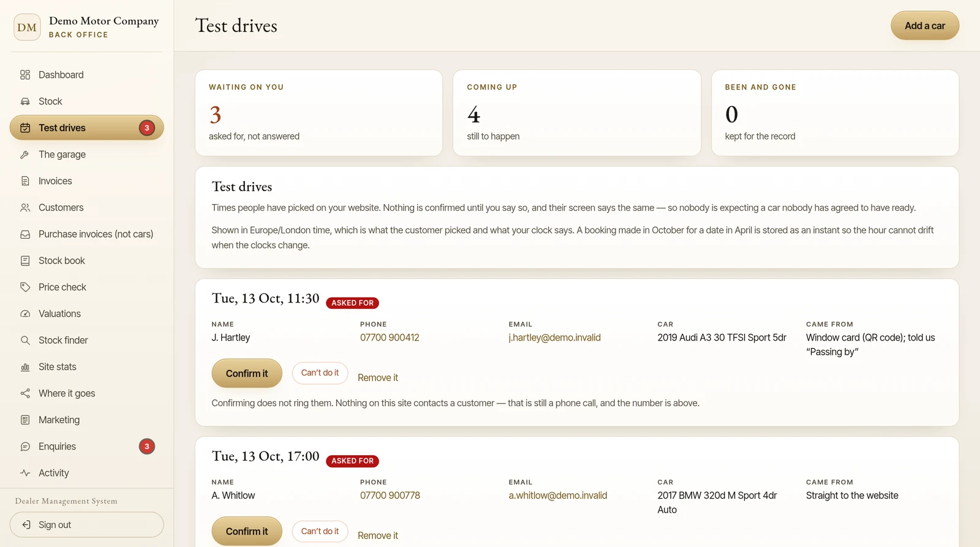Open Stock finder from the sidebar
980x547 pixels.
(86, 340)
